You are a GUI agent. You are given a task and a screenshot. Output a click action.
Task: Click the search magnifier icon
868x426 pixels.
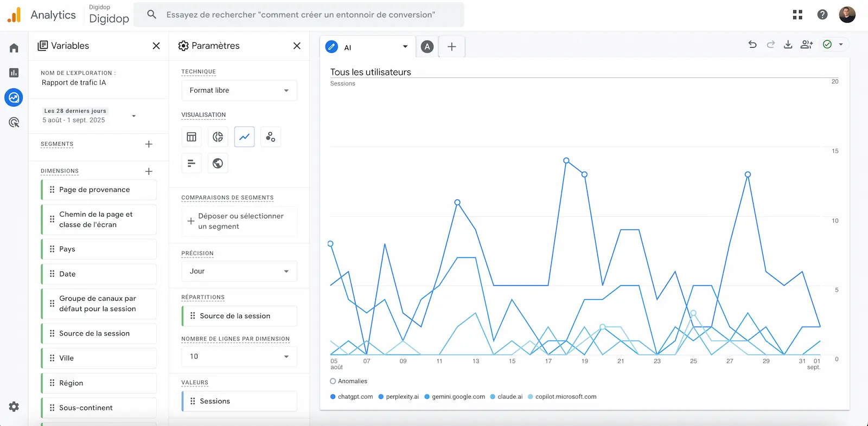[152, 15]
